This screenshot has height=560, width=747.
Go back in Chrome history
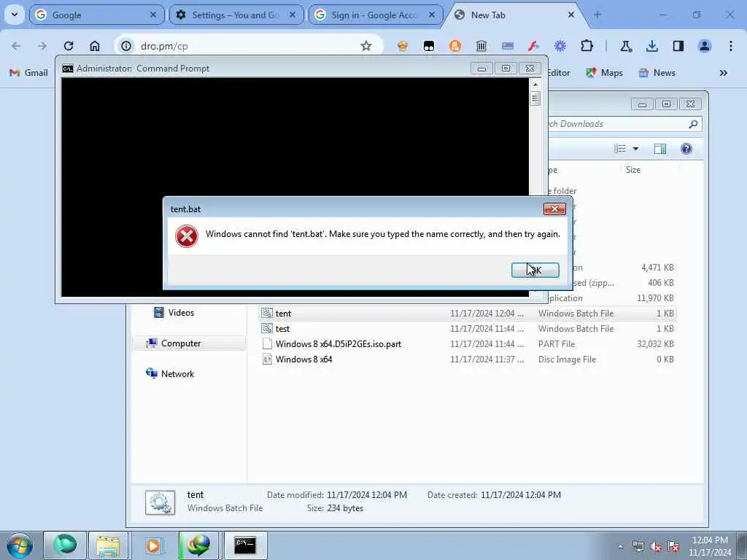pyautogui.click(x=16, y=46)
